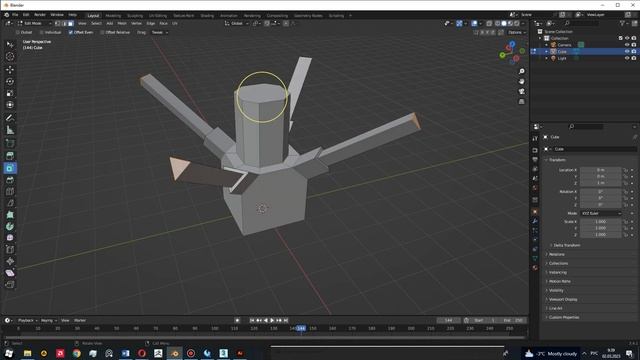Select the Rotate tool in left toolbar
This screenshot has height=360, width=640.
(x=10, y=81)
